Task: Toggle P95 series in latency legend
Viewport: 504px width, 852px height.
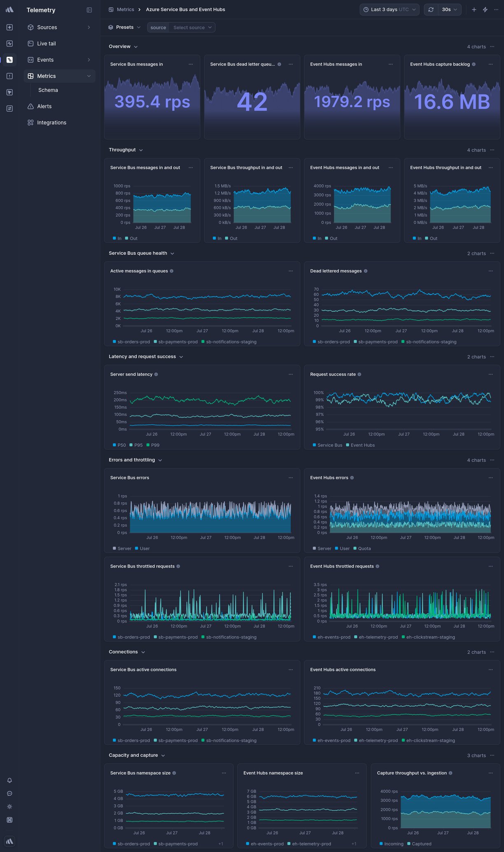Action: [x=136, y=445]
